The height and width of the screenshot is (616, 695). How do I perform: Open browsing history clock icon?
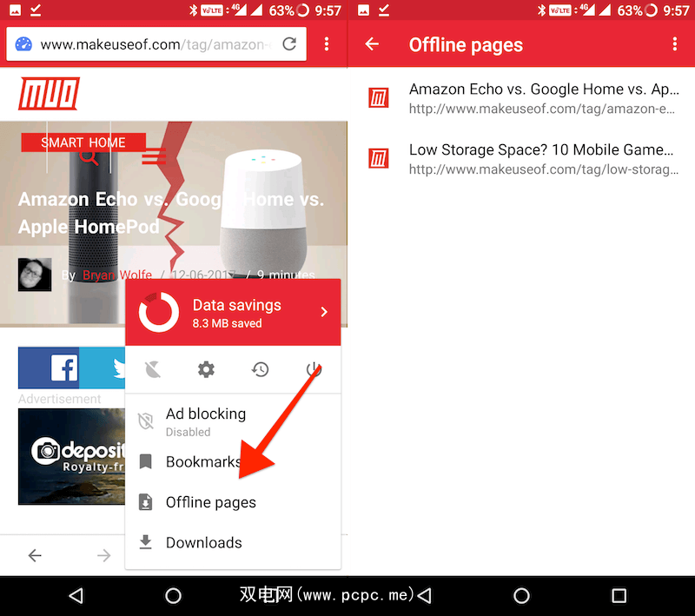click(x=260, y=369)
